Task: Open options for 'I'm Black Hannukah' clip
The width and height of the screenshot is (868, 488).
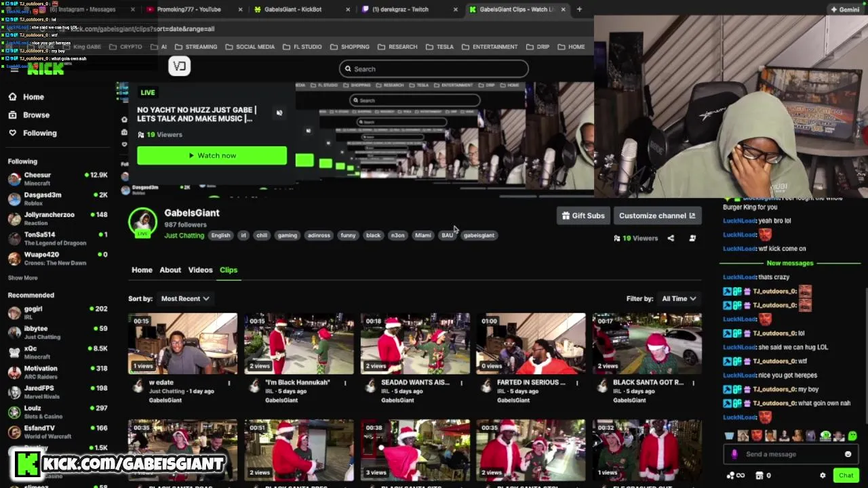Action: (x=345, y=384)
